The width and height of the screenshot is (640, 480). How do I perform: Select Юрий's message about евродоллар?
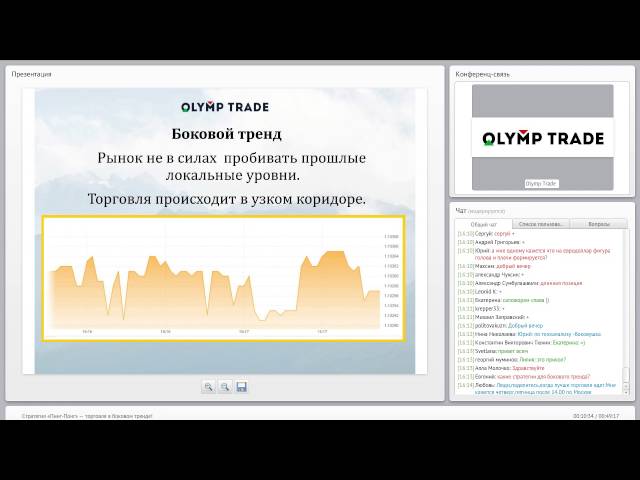(540, 254)
